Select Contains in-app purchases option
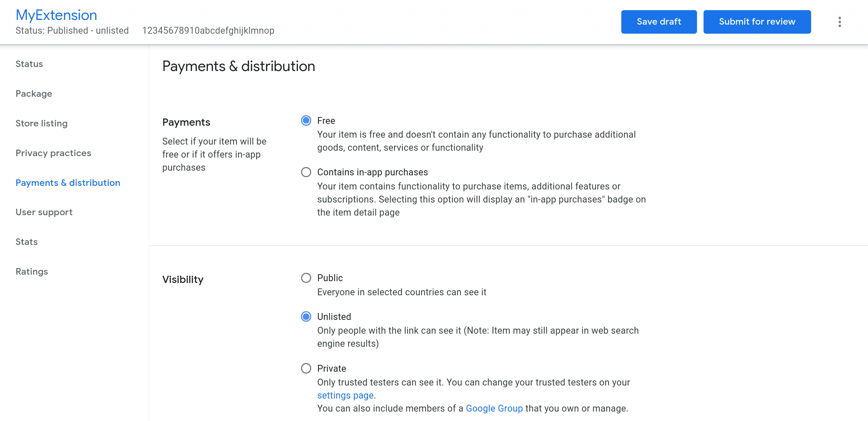The width and height of the screenshot is (868, 421). click(x=307, y=172)
